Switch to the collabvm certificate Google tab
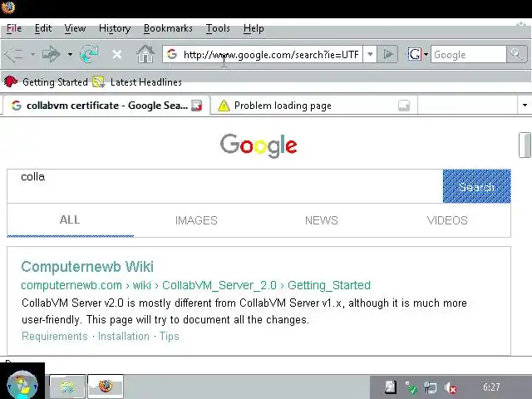Screen dimensions: 532x399 [x=106, y=106]
